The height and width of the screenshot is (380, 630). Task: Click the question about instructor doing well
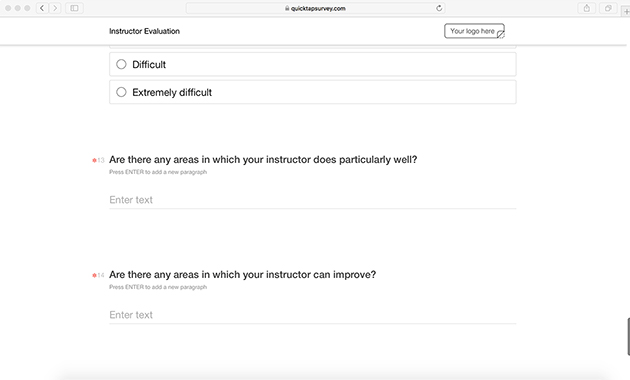point(263,159)
